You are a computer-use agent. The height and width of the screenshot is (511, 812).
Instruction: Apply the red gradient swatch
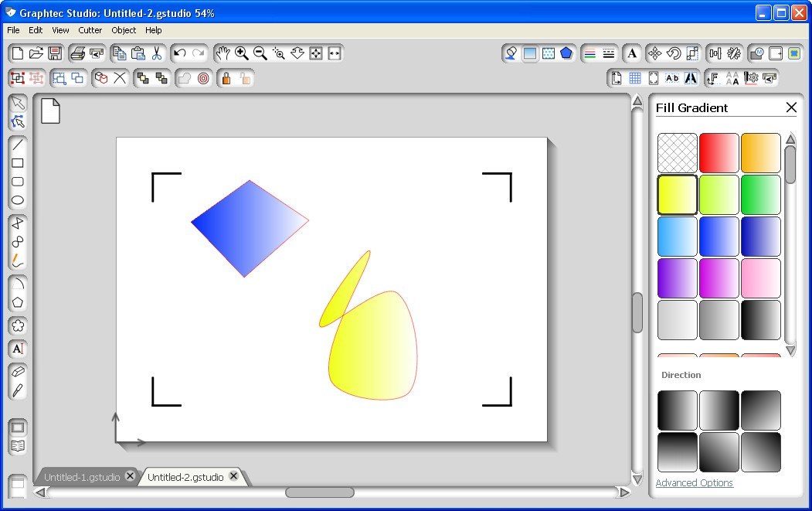[719, 153]
